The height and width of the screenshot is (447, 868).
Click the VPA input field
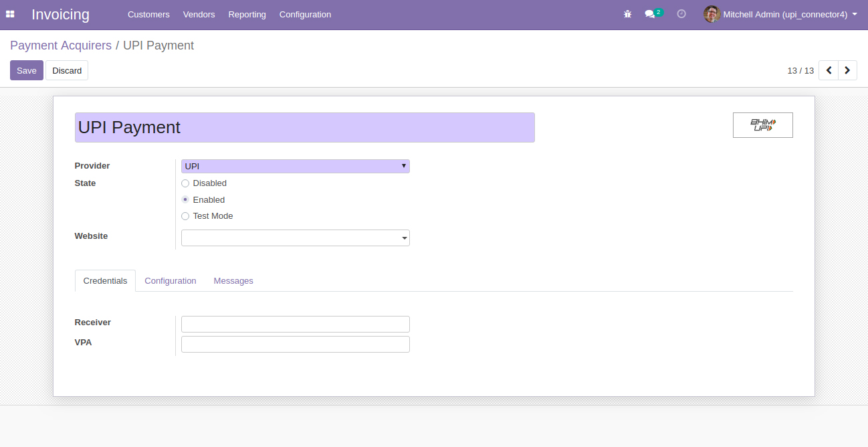(296, 344)
